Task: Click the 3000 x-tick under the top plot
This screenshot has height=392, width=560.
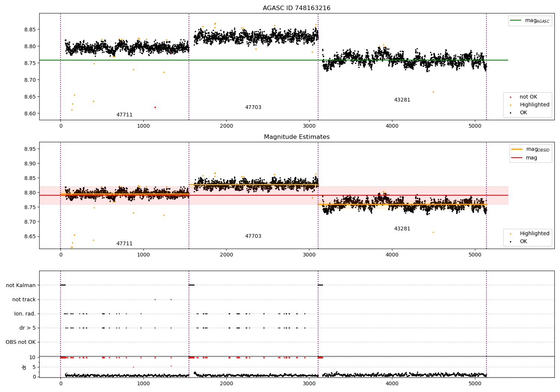Action: tap(309, 126)
